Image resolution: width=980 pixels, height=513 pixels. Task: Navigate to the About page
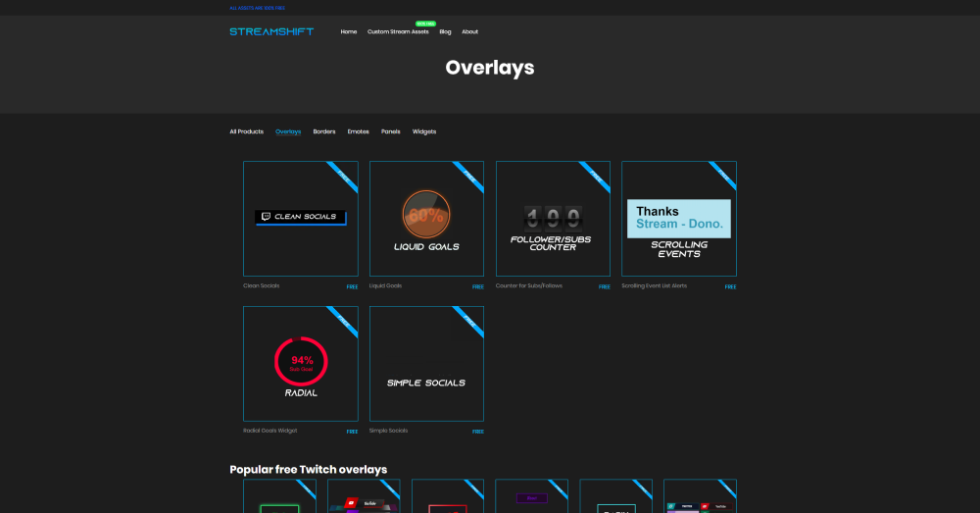point(469,31)
